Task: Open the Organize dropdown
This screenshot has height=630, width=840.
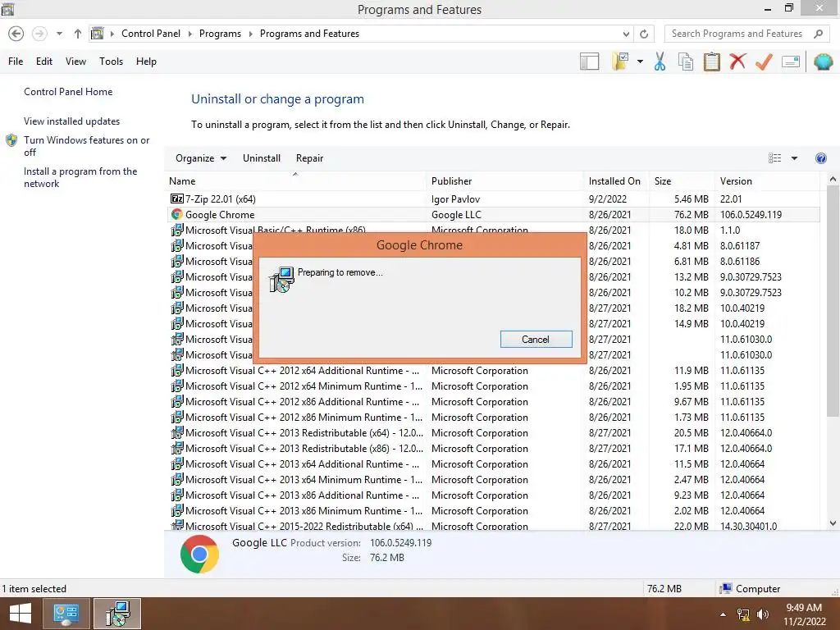Action: click(x=201, y=158)
